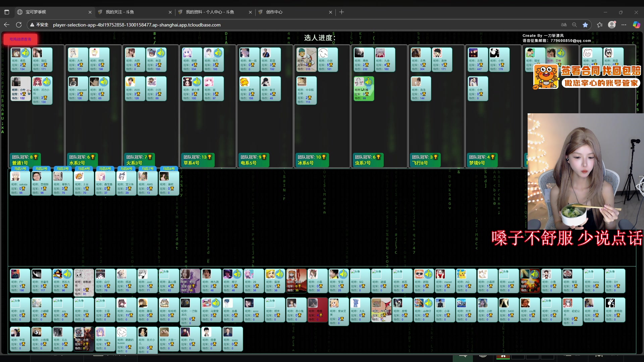Viewport: 644px width, 362px height.
Task: Open a new browser tab
Action: pos(341,12)
